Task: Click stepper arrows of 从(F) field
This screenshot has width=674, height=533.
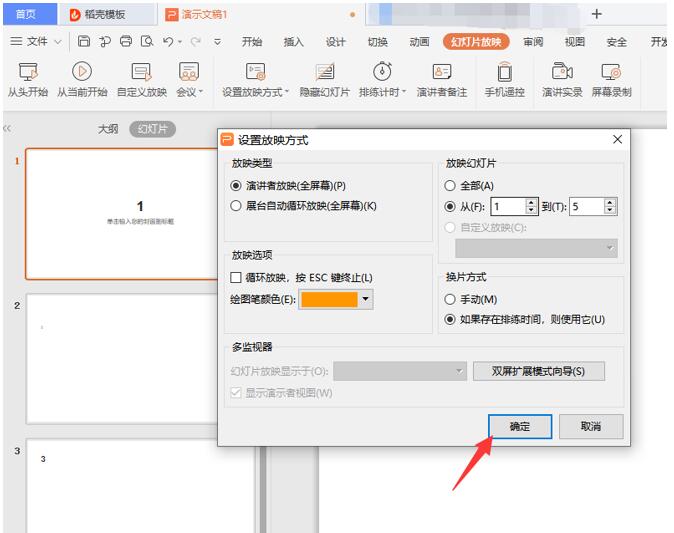Action: (x=531, y=206)
